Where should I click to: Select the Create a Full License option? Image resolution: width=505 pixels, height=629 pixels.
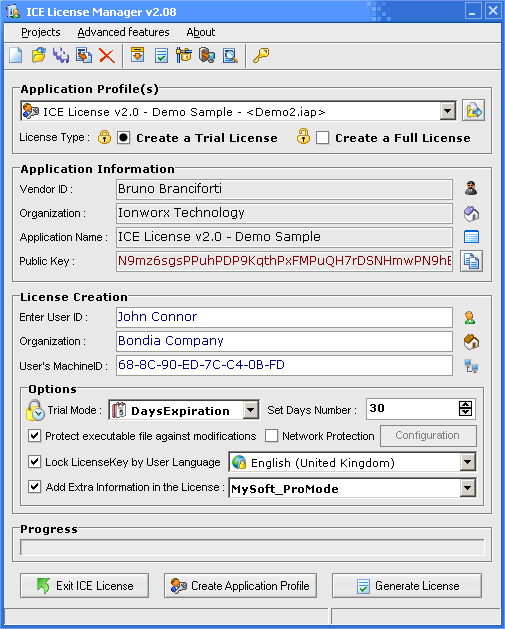coord(322,138)
